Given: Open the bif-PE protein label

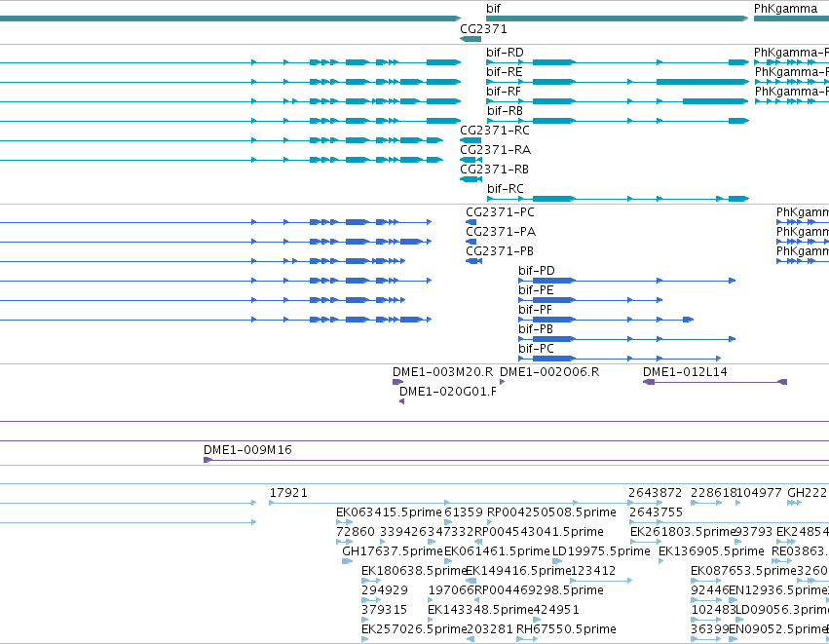Looking at the screenshot, I should [536, 290].
